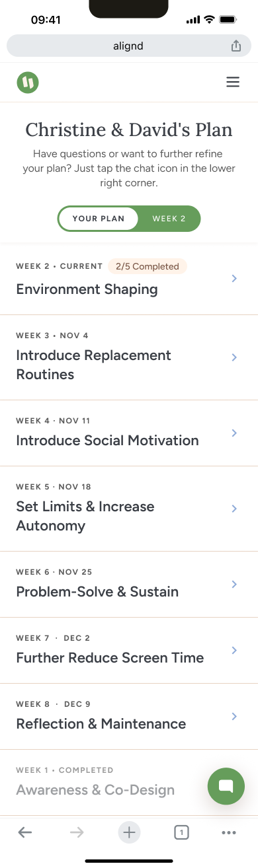This screenshot has height=868, width=258.
Task: Open Set Limits & Increase Autonomy week
Action: point(129,509)
